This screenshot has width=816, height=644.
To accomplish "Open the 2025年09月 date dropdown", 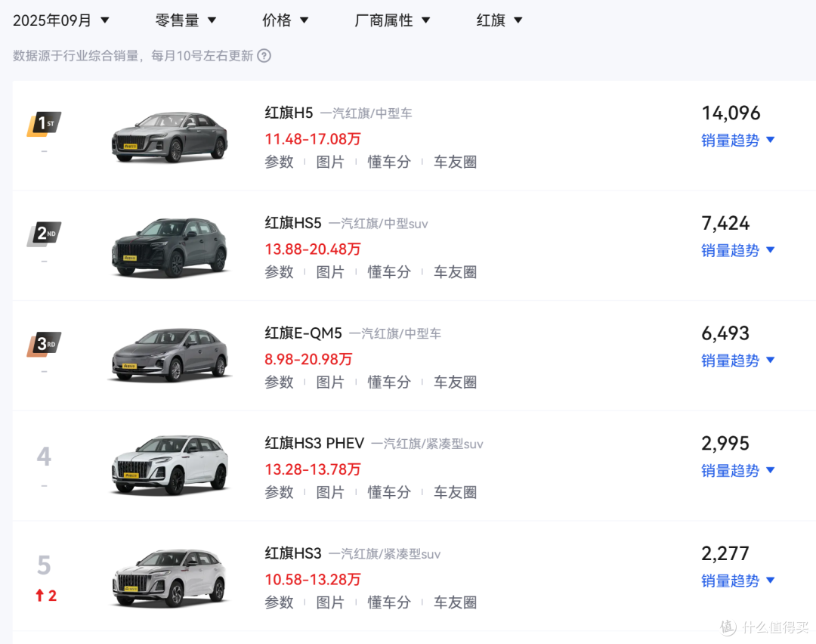I will coord(61,20).
